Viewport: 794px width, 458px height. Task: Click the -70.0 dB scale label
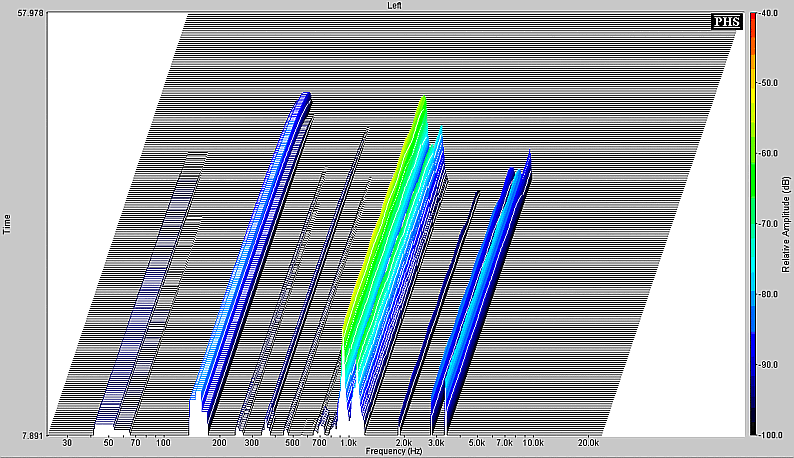tap(770, 224)
